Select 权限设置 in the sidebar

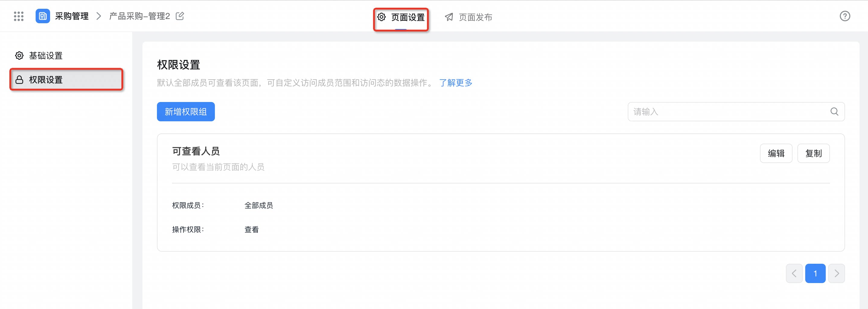pos(66,80)
